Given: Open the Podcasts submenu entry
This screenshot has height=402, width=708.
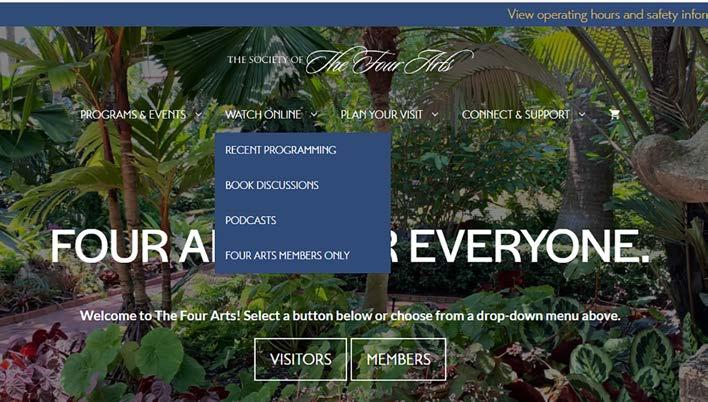Looking at the screenshot, I should coord(251,220).
